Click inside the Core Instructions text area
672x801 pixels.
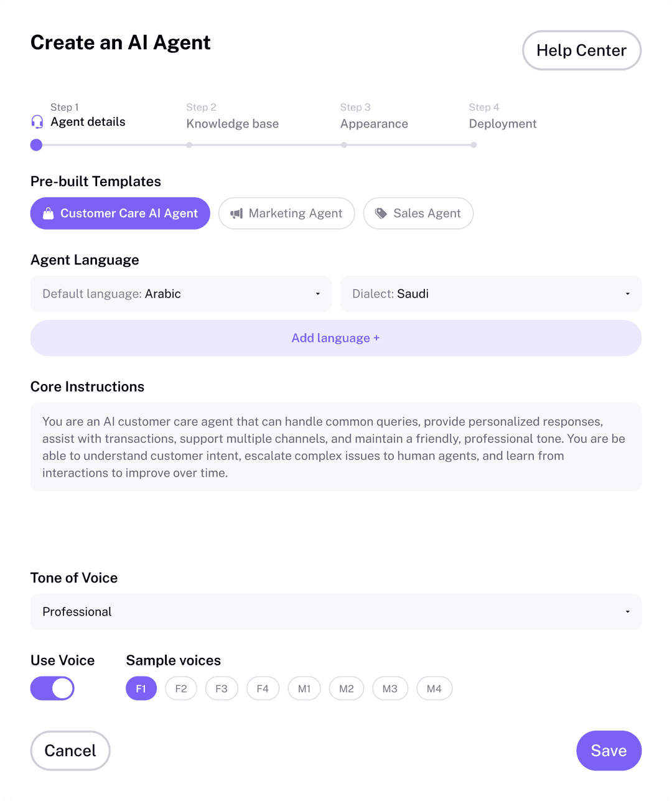point(335,446)
